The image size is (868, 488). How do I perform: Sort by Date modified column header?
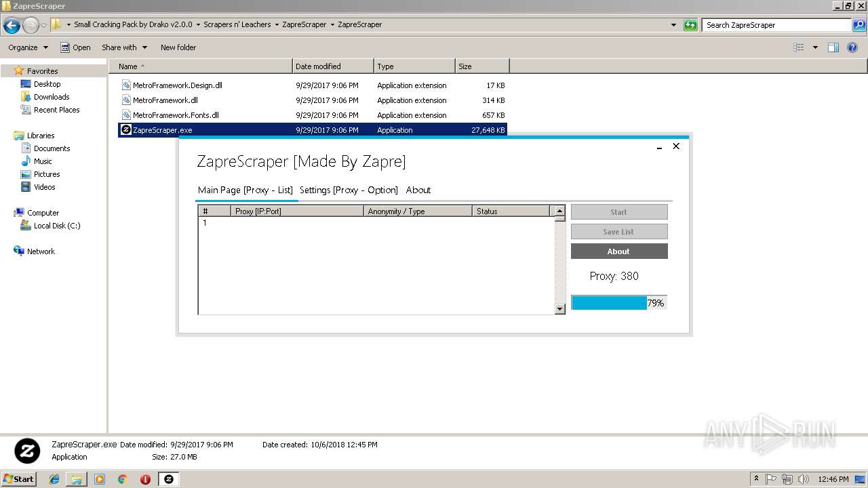pyautogui.click(x=333, y=66)
